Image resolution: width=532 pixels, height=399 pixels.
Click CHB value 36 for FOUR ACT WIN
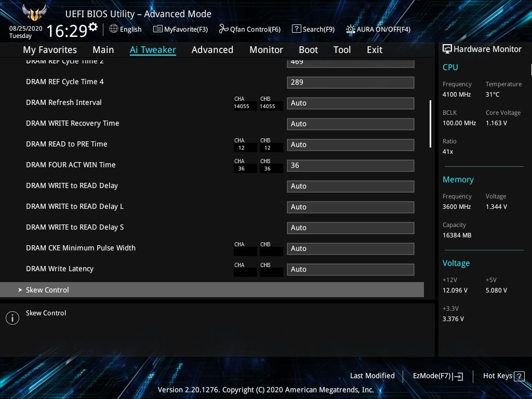point(268,169)
